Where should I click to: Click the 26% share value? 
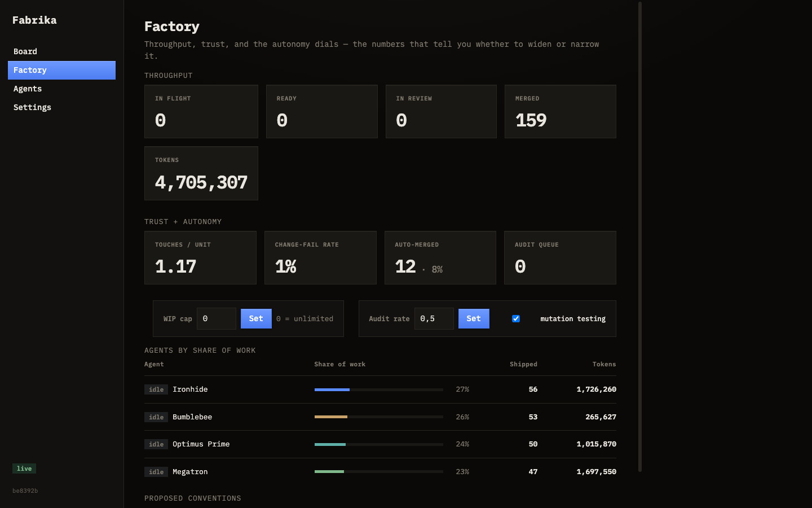pos(462,417)
